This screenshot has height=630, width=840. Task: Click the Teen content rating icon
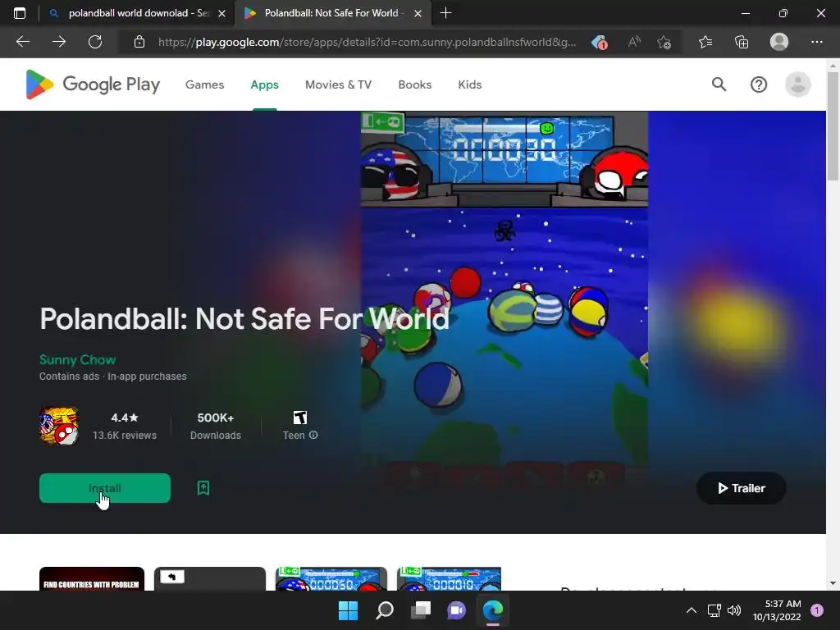(300, 418)
